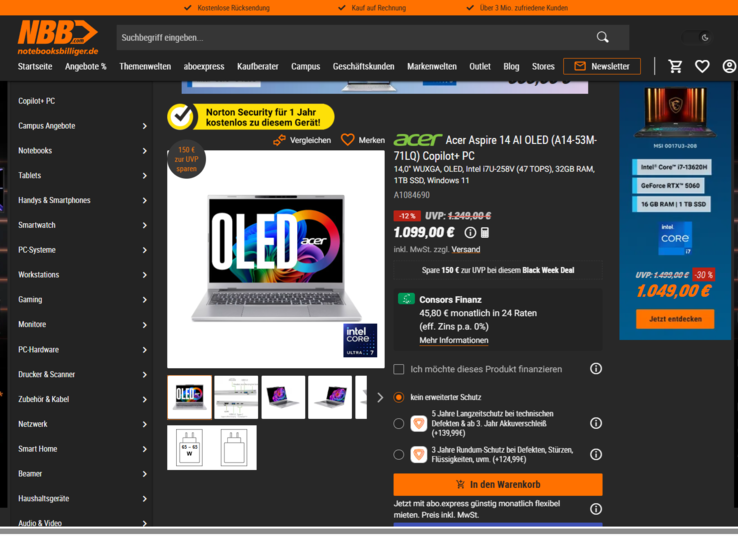Screen dimensions: 738x536
Task: Expand Campus Angebote category chevron
Action: point(144,126)
